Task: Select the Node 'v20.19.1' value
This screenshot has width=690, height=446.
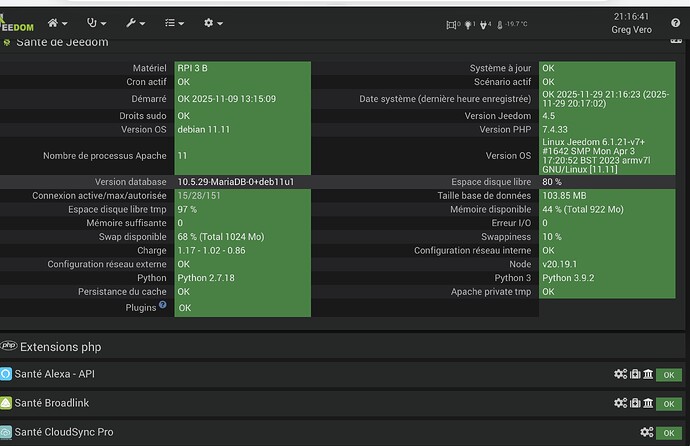Action: point(559,264)
